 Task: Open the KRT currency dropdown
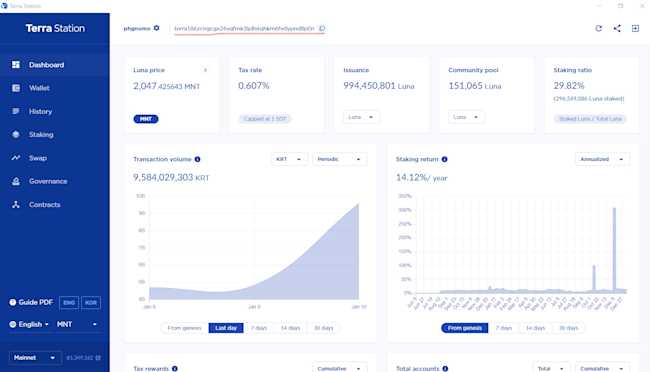(289, 159)
